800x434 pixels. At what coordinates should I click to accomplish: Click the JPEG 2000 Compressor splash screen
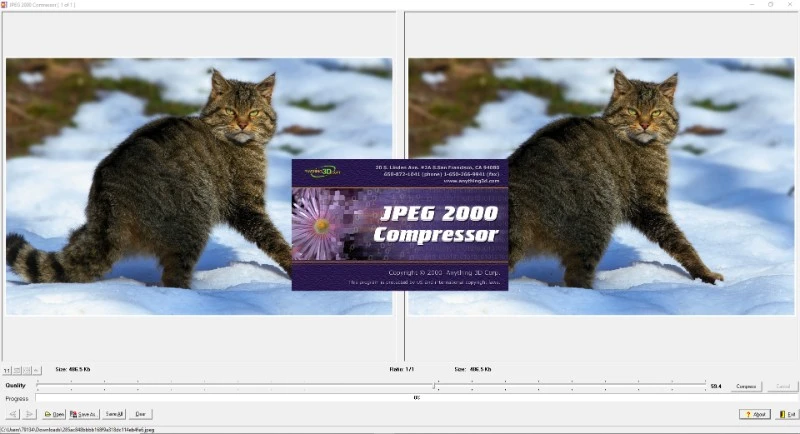coord(400,225)
